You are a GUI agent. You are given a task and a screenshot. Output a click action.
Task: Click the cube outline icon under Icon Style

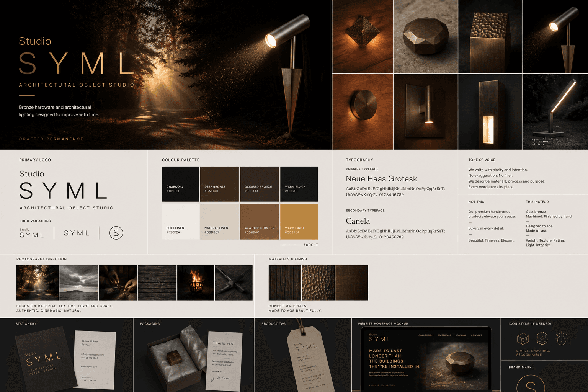523,339
